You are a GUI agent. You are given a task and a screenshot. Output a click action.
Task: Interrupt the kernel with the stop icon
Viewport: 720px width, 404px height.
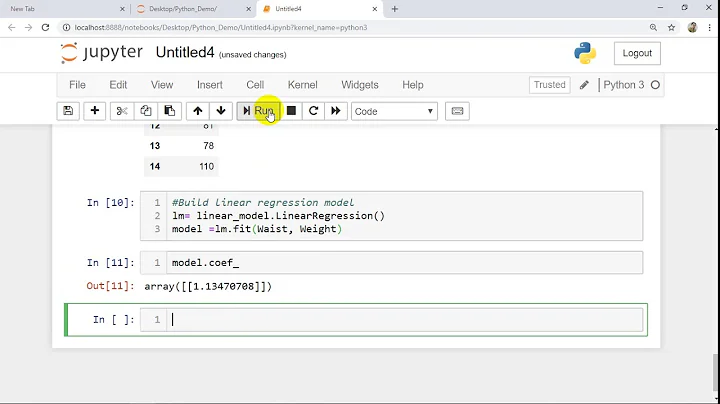click(291, 111)
